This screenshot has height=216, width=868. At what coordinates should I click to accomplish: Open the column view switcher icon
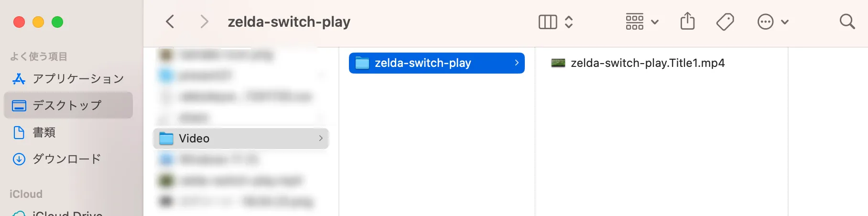click(x=548, y=22)
